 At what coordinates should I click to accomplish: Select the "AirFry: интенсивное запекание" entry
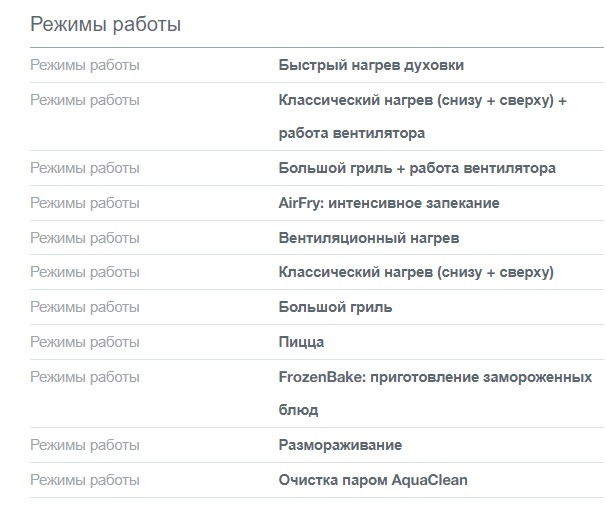[388, 203]
